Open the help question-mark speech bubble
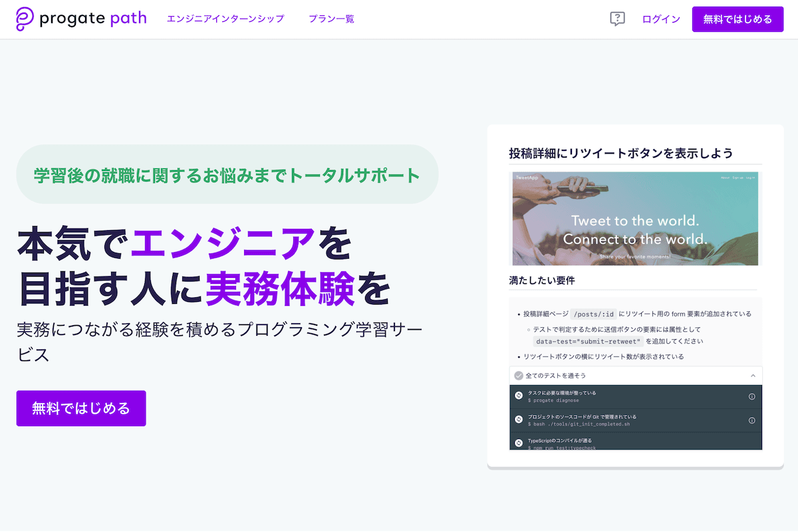 pos(617,19)
